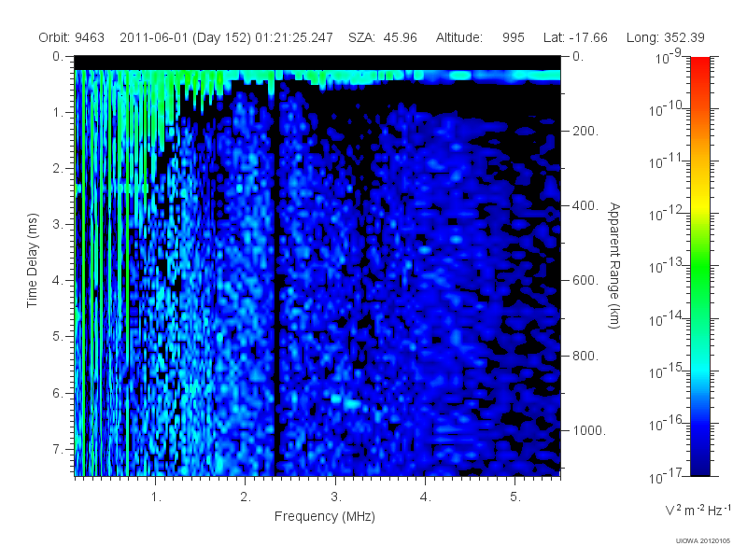Click the 'Lat: -17.66' header value

pos(575,37)
